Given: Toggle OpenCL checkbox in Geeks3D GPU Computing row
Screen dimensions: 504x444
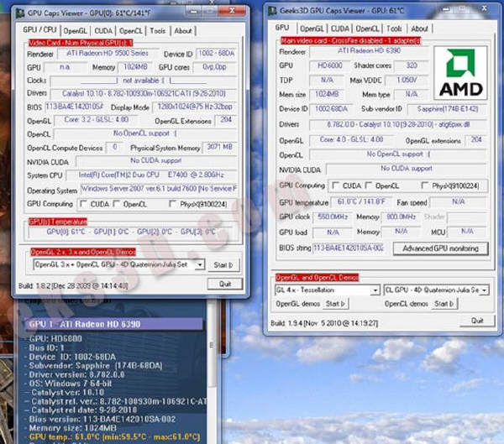Looking at the screenshot, I should (x=369, y=185).
